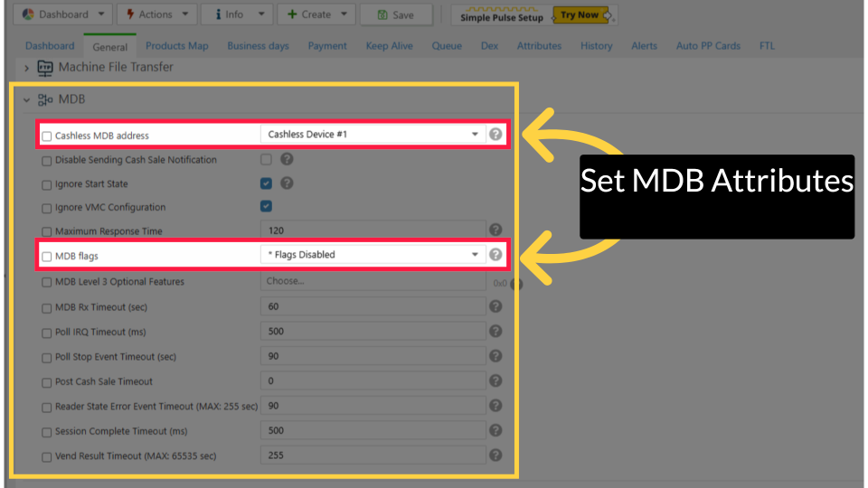Click help icon next to MDB flags

[x=495, y=255]
